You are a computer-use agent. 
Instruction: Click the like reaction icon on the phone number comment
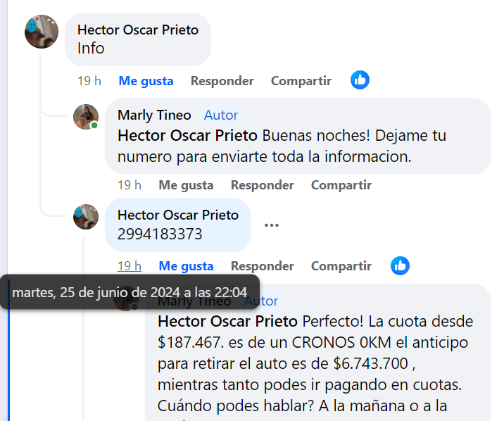(x=400, y=265)
